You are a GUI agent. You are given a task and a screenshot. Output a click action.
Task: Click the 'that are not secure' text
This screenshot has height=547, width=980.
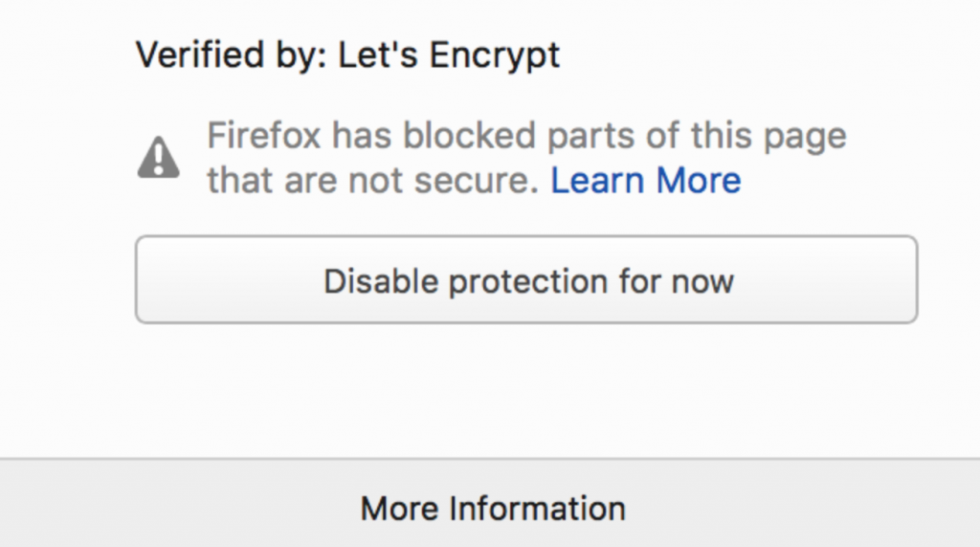pos(373,180)
